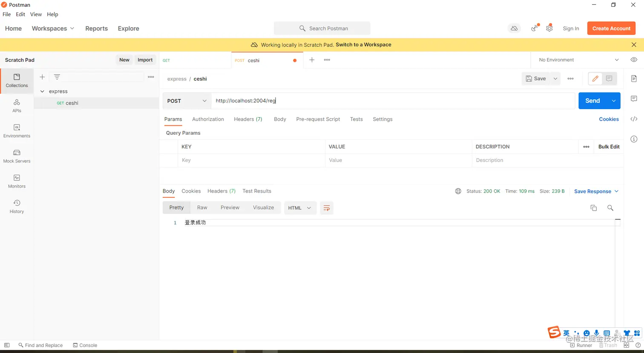Click the Sign In link
Screen dimensions: 644x353
coord(571,29)
